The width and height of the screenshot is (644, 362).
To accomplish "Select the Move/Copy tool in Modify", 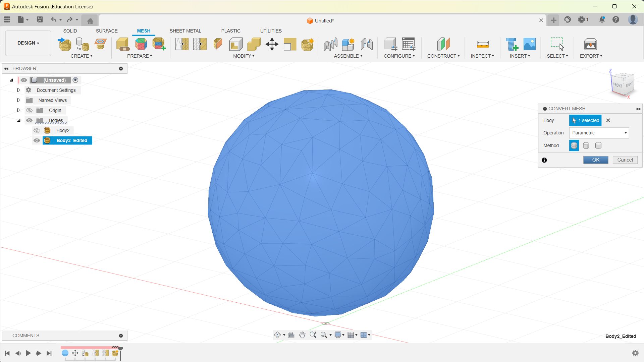I will tap(272, 44).
